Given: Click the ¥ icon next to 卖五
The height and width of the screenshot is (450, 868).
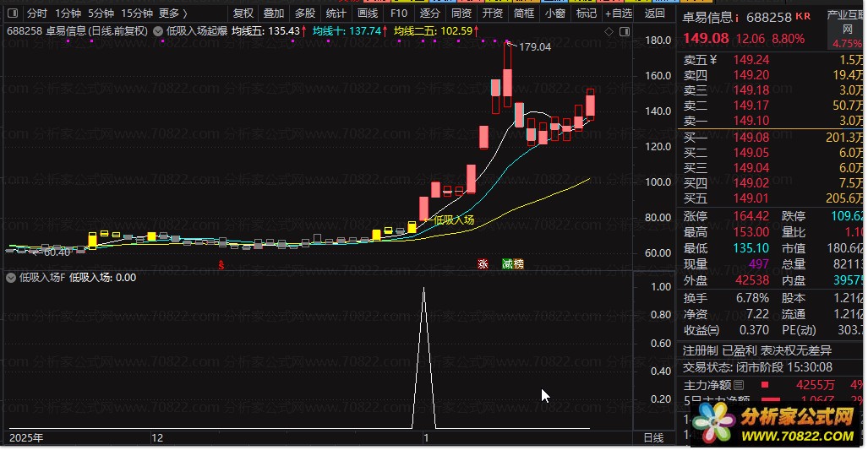Looking at the screenshot, I should (713, 60).
